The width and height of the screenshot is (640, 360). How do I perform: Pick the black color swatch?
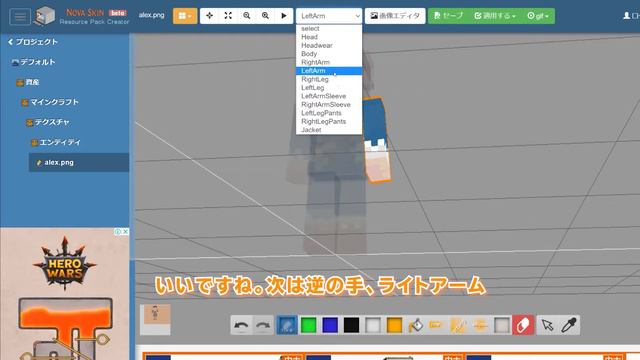[x=351, y=325]
